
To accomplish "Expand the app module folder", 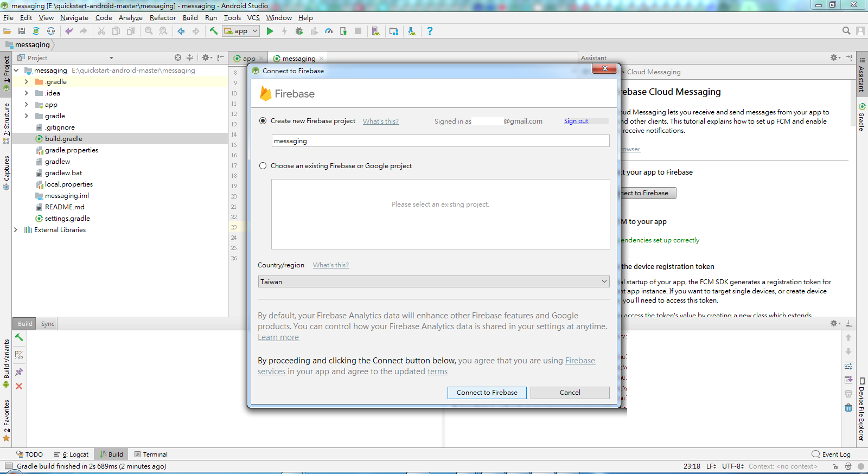I will [x=27, y=105].
